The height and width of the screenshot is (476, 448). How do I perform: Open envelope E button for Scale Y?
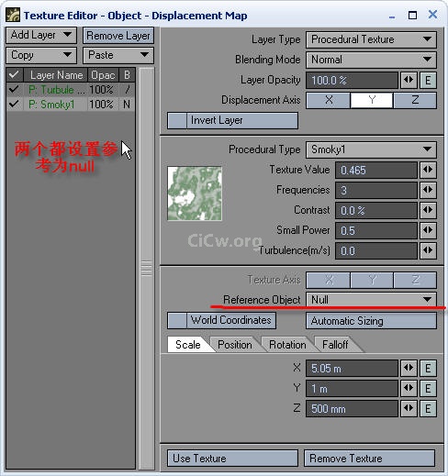[x=428, y=388]
